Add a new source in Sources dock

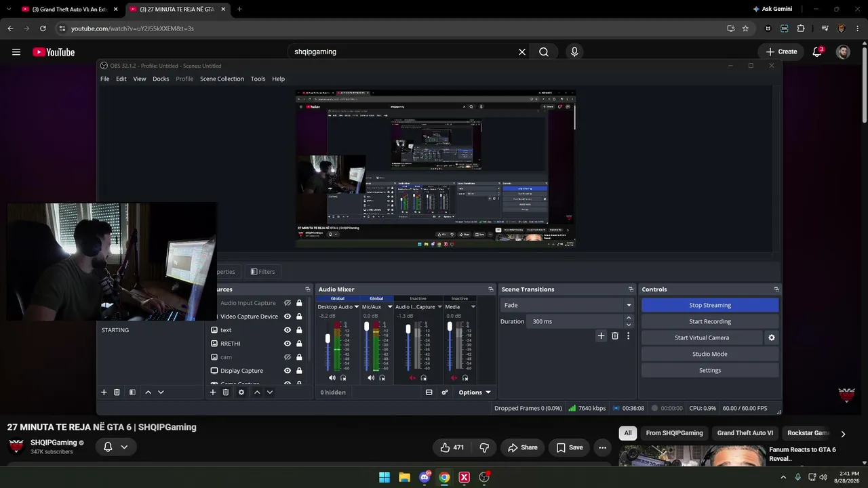coord(213,392)
